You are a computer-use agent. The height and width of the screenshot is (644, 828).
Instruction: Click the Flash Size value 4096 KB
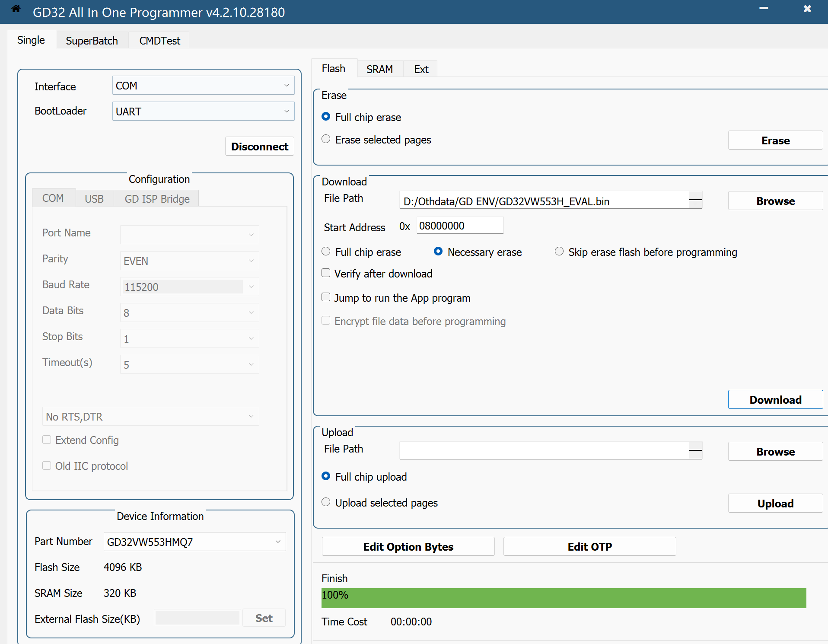[123, 567]
